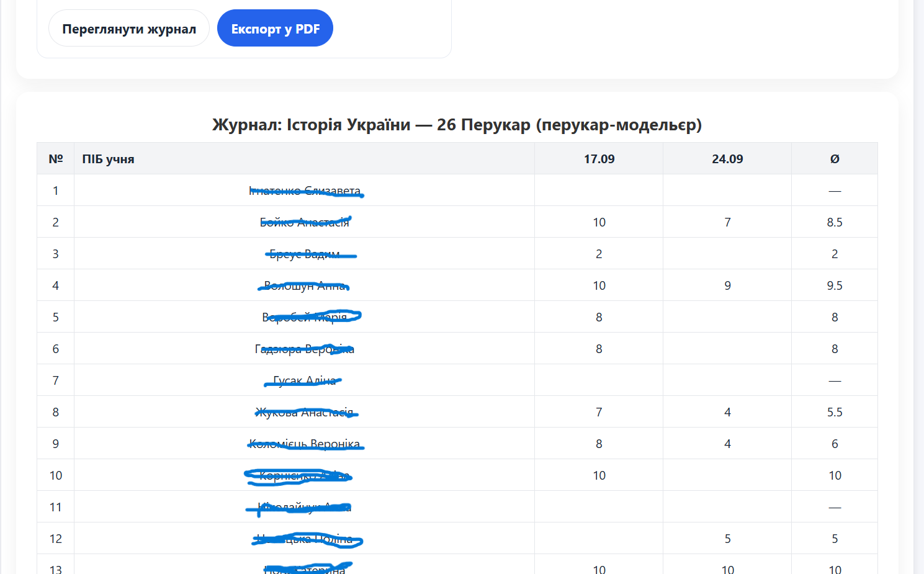Click the 'Ø' average column header
Viewport: 924px width, 574px height.
(x=835, y=159)
